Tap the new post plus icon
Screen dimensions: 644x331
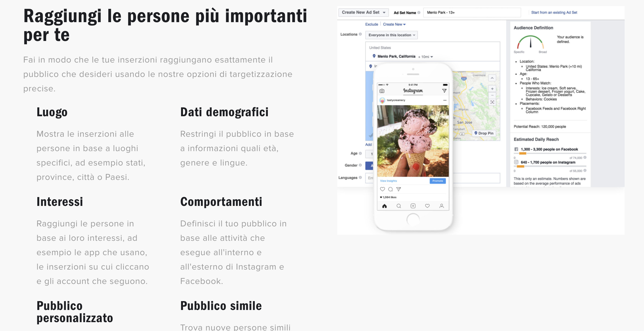click(413, 206)
